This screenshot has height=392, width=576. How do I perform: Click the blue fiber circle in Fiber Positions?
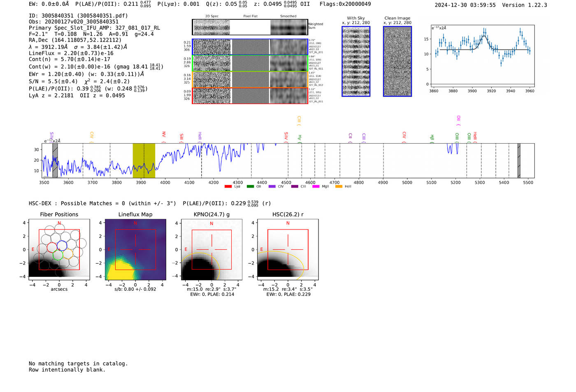pyautogui.click(x=62, y=246)
